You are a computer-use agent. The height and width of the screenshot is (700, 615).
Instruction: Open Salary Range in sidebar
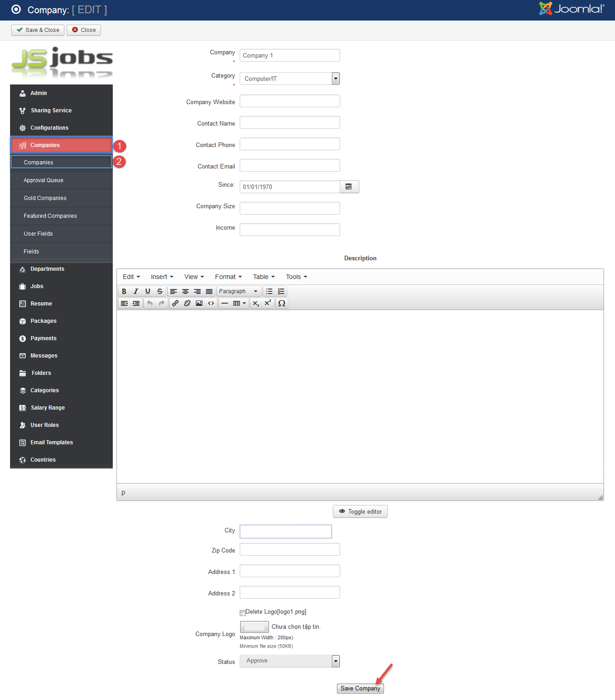(61, 408)
